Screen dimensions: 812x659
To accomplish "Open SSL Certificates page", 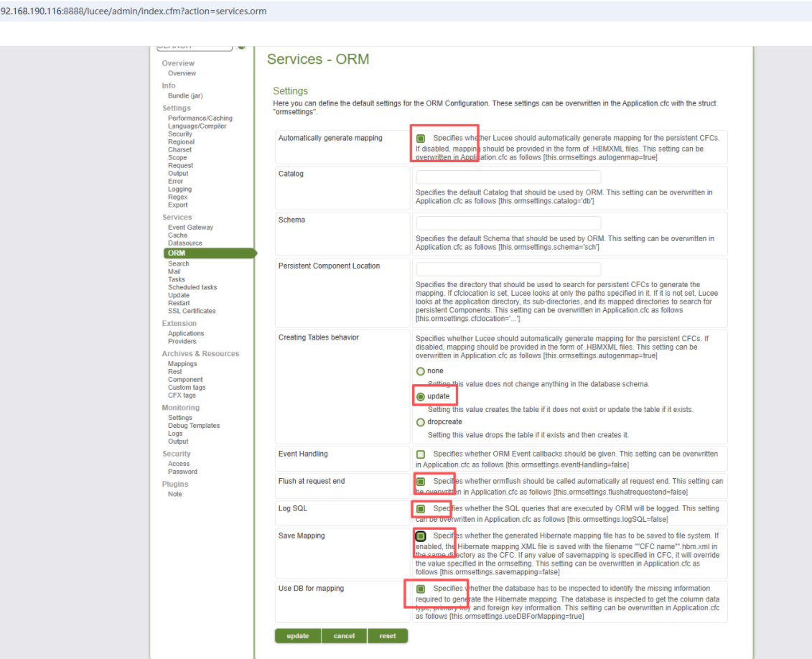I will click(192, 311).
